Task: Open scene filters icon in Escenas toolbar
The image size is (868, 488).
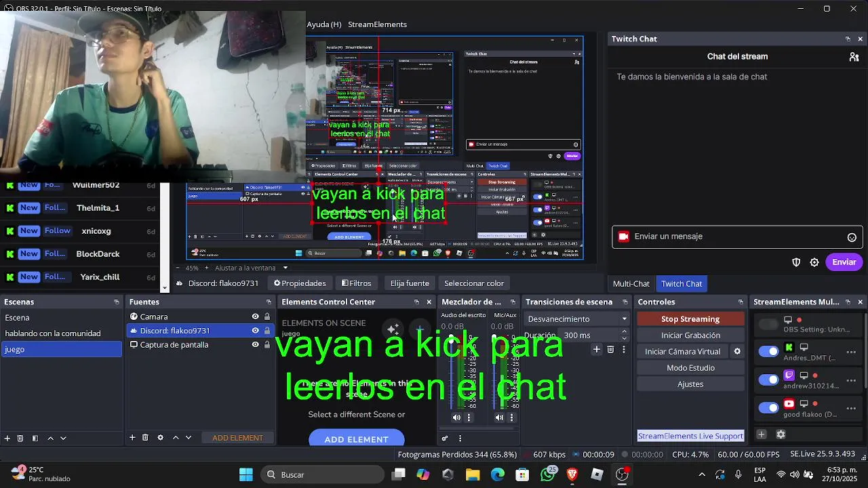Action: 35,439
